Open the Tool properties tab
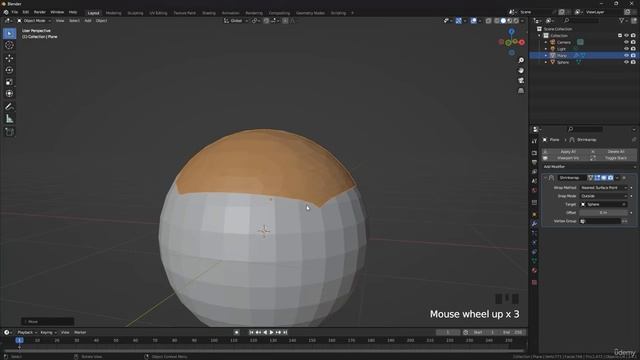 (534, 141)
